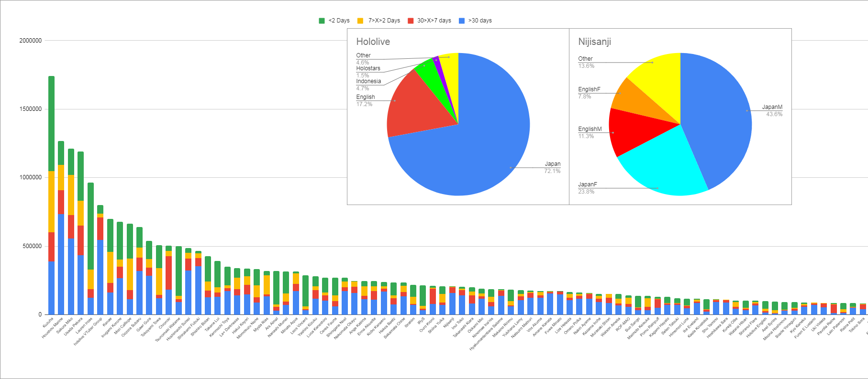868x379 pixels.
Task: Click the 'Omaru Polka' x-axis label
Action: tap(572, 326)
